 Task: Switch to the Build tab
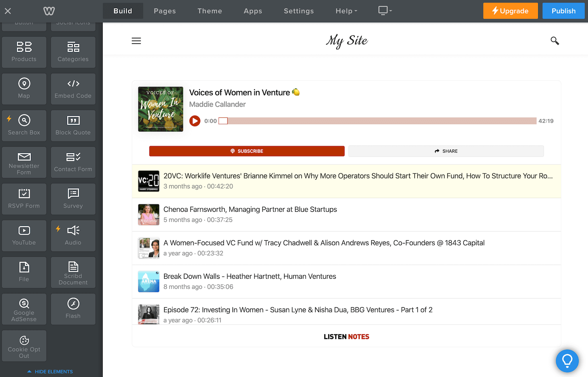point(123,11)
